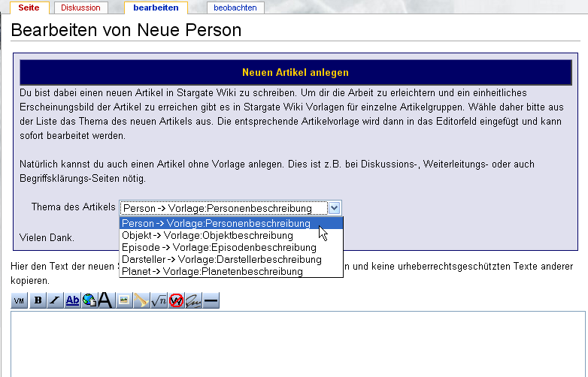Insert media file trumpet icon
The image size is (588, 377).
[141, 300]
